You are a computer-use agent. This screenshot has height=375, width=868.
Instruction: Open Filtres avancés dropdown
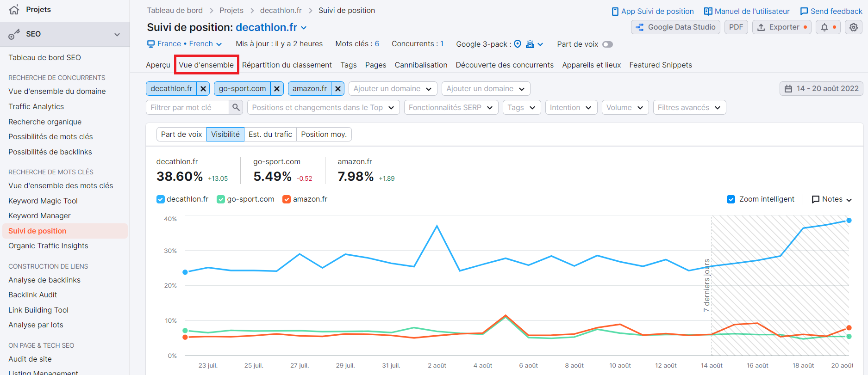pyautogui.click(x=689, y=107)
